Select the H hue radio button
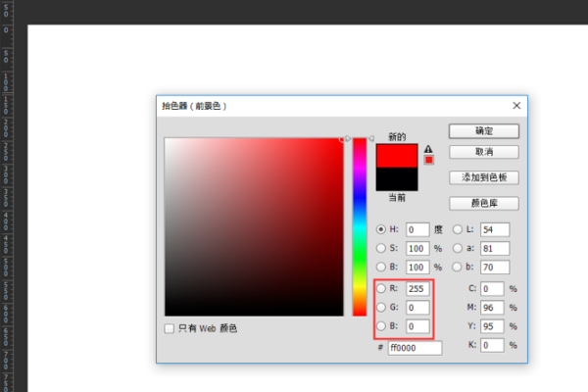 (381, 229)
